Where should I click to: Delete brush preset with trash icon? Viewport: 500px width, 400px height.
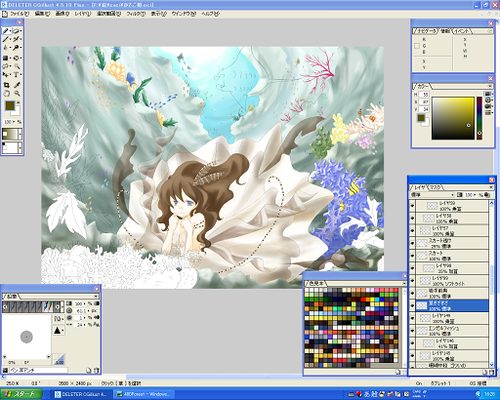[96, 370]
